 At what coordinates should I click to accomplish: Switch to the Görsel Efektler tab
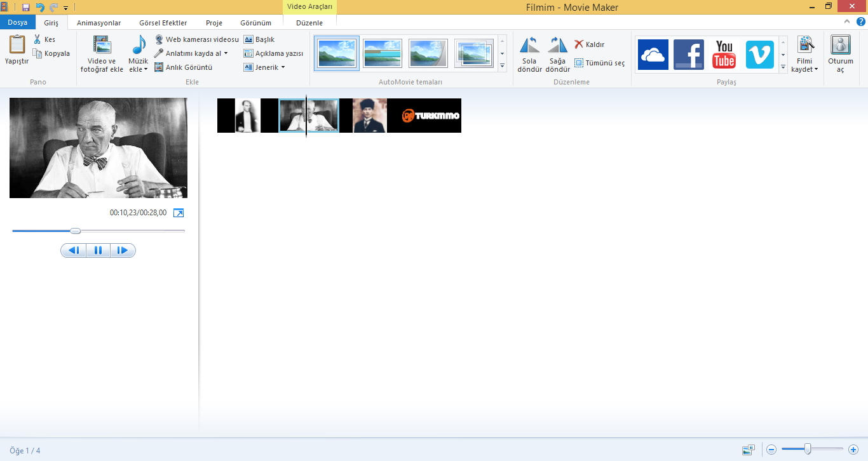163,23
